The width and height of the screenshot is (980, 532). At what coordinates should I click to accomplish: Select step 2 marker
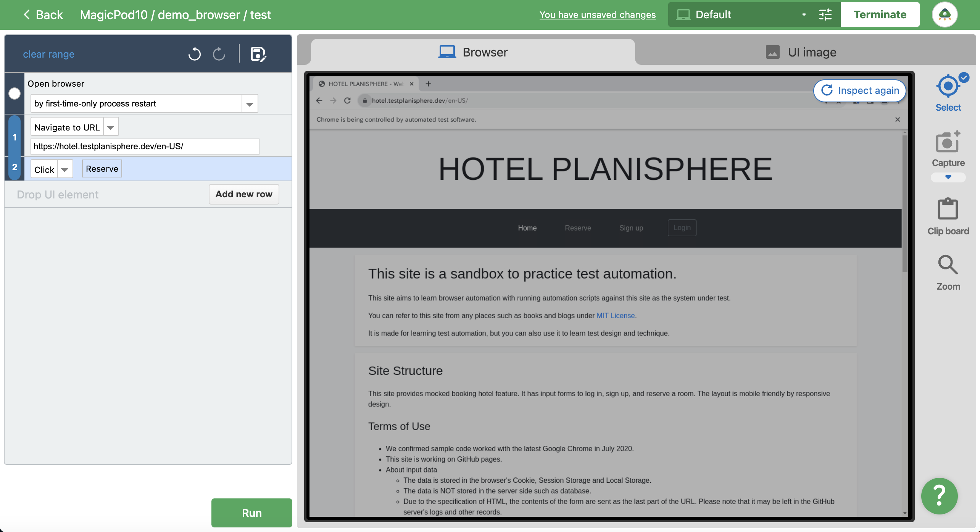click(15, 167)
